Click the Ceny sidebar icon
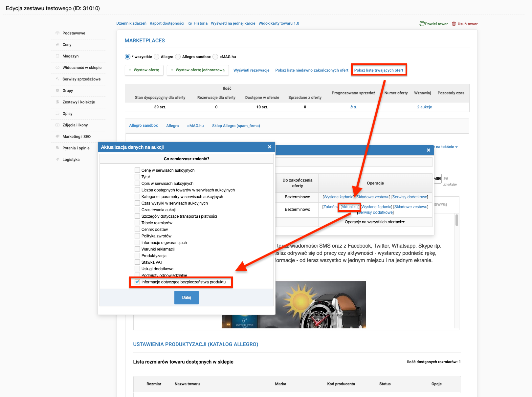 (57, 44)
